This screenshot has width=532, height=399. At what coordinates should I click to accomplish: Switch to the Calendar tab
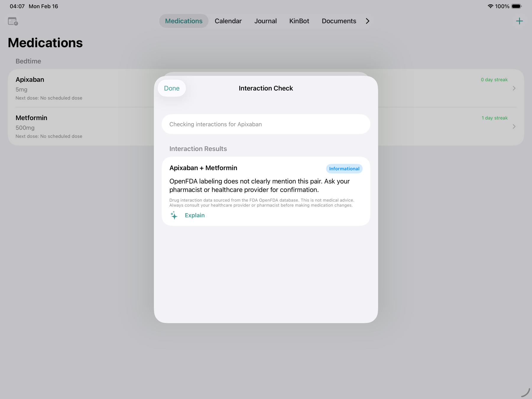point(228,21)
